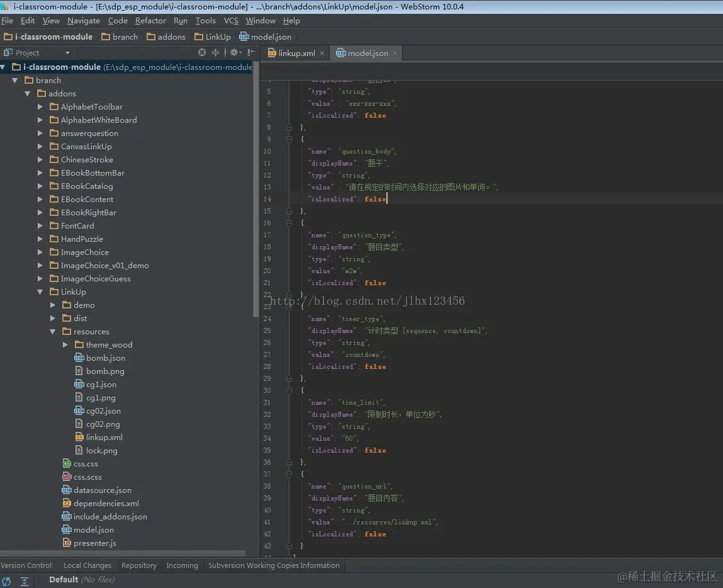723x588 pixels.
Task: Expand the CanvasLinkUp folder
Action: 40,146
